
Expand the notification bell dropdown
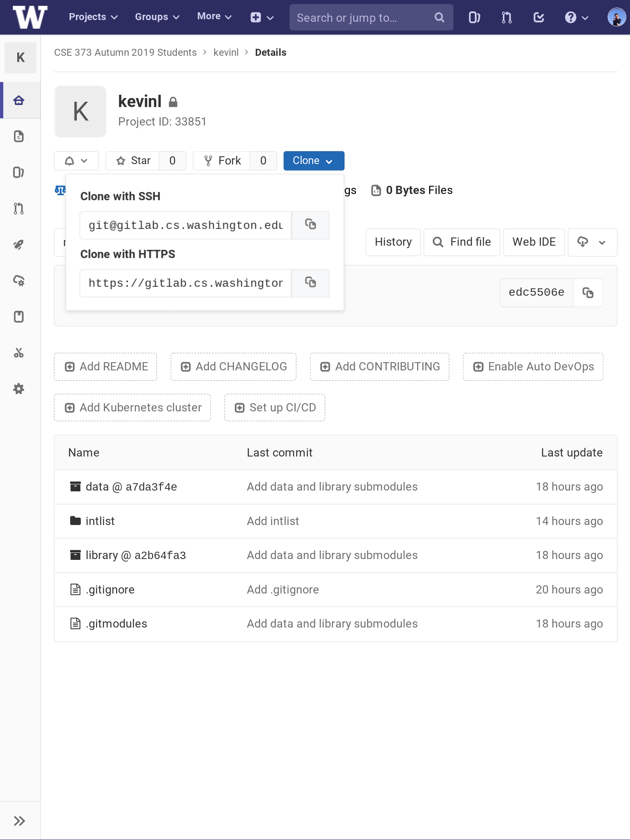coord(76,161)
